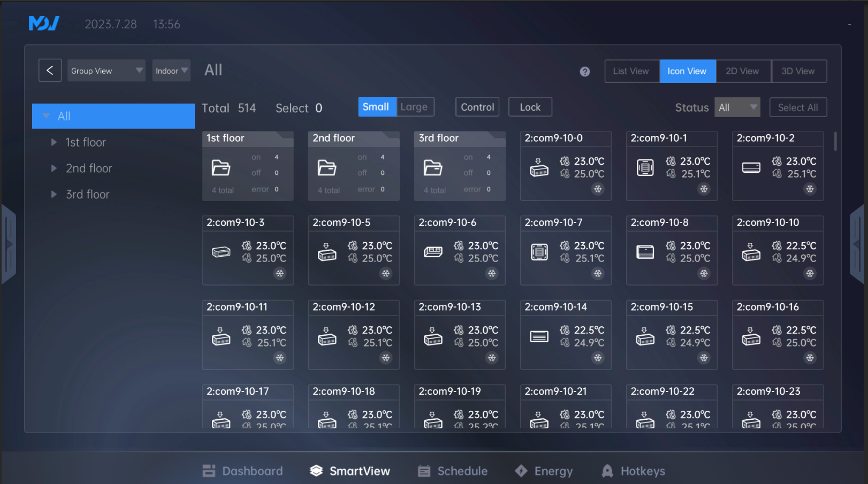868x484 pixels.
Task: Select 1st floor in the tree
Action: click(86, 142)
